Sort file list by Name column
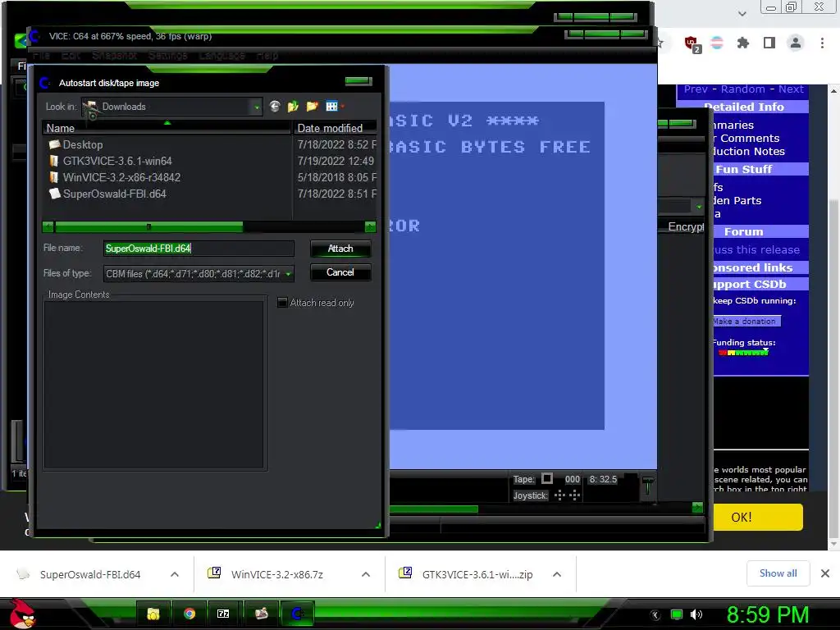Screen dimensions: 840x630 (x=167, y=128)
